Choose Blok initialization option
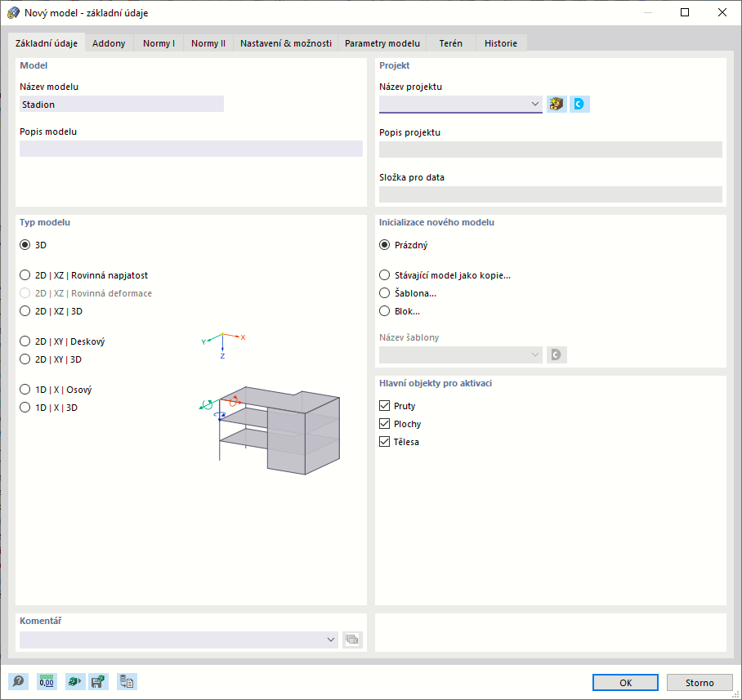 click(385, 311)
